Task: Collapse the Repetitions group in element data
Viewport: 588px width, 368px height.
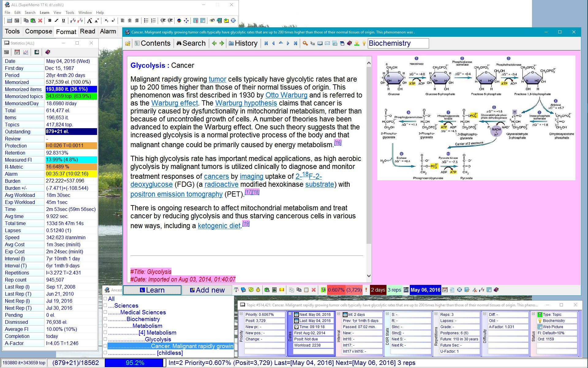Action: click(x=436, y=314)
